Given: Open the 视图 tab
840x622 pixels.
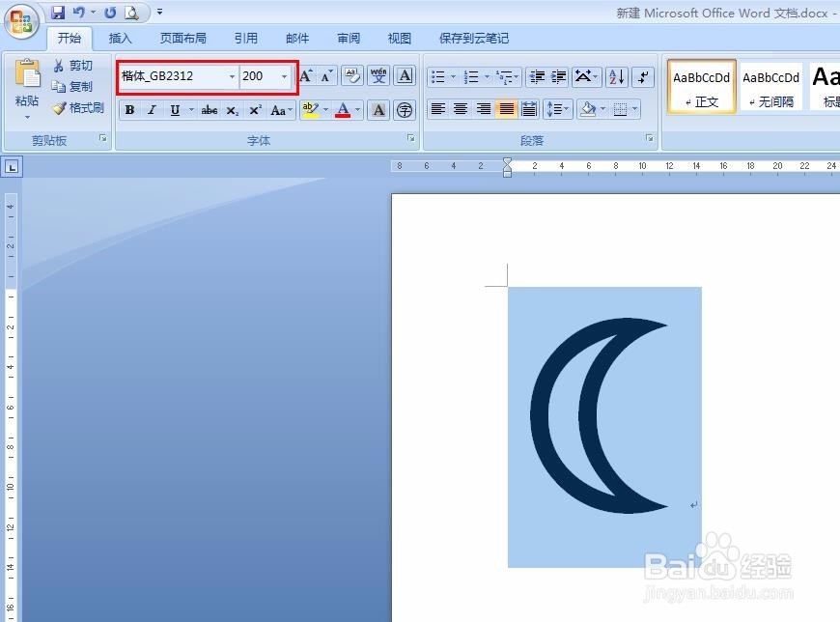Looking at the screenshot, I should pyautogui.click(x=400, y=39).
